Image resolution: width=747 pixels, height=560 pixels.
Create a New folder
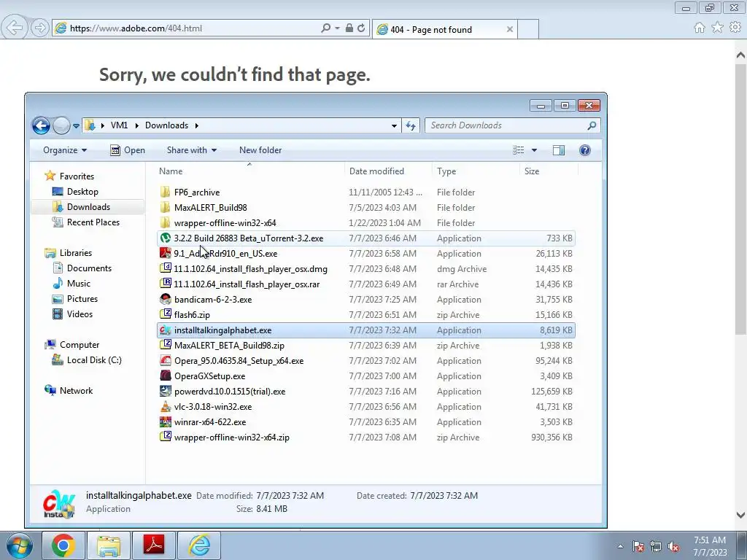(260, 150)
